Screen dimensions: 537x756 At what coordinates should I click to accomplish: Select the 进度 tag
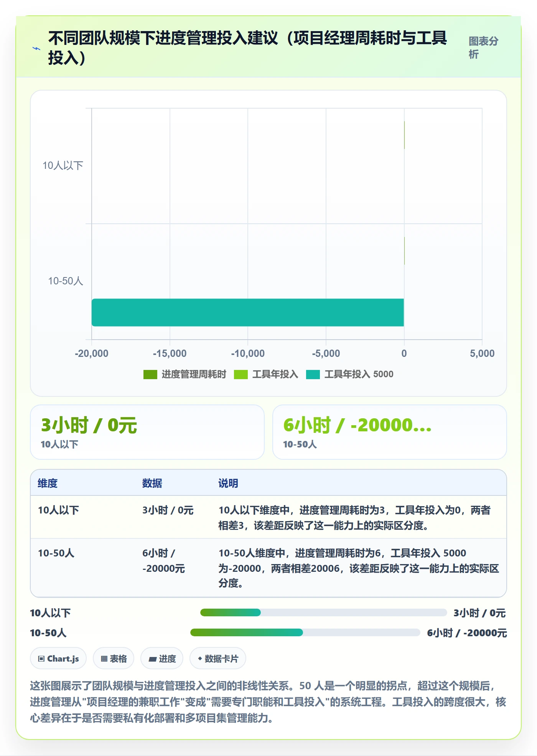[162, 659]
